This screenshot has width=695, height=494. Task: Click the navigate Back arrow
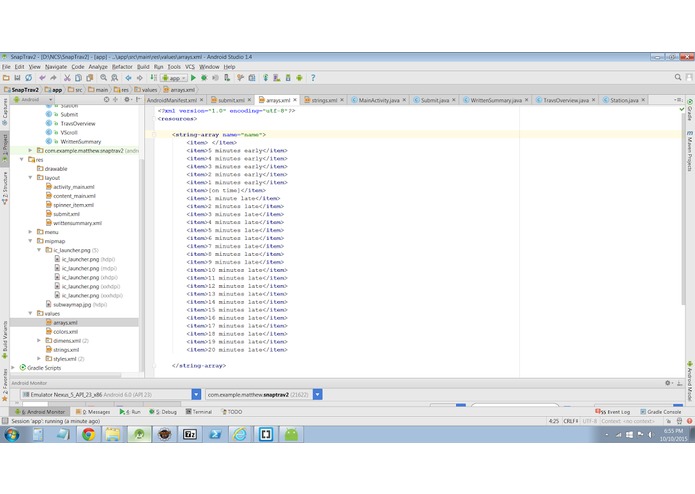click(x=129, y=78)
